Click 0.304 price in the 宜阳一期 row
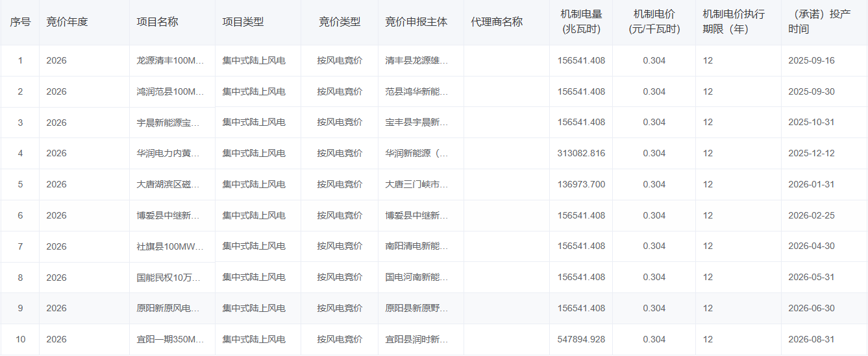Image resolution: width=868 pixels, height=356 pixels. [x=654, y=340]
